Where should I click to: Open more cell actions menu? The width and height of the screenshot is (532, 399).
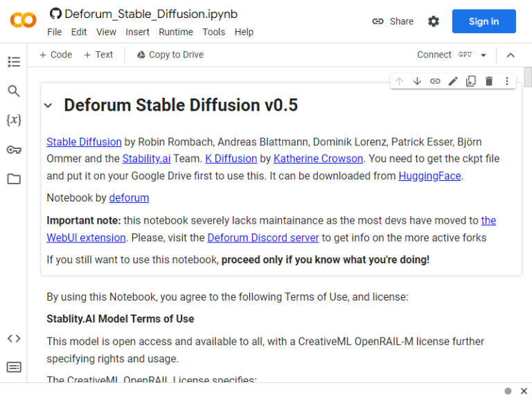pos(507,81)
